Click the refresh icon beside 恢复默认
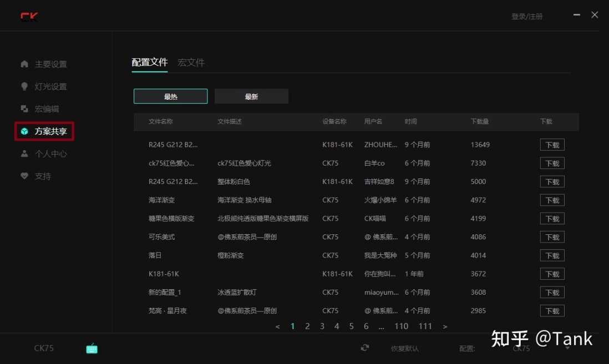The width and height of the screenshot is (609, 364). (365, 348)
